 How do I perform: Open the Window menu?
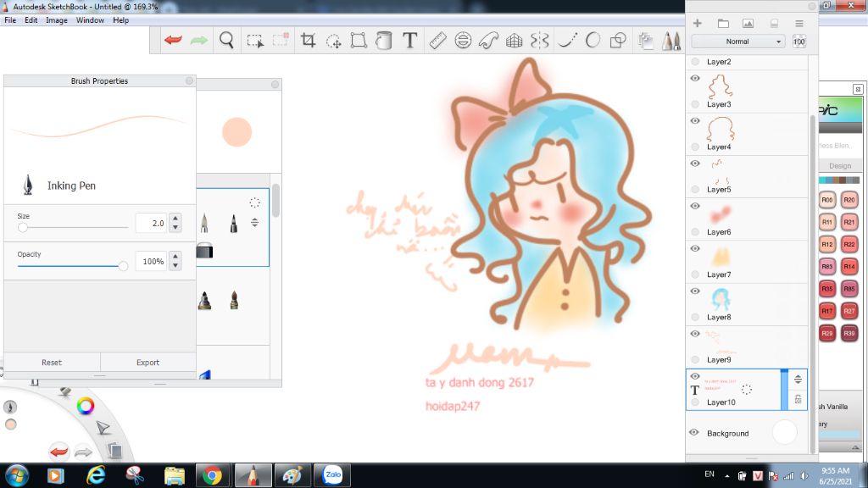coord(90,20)
